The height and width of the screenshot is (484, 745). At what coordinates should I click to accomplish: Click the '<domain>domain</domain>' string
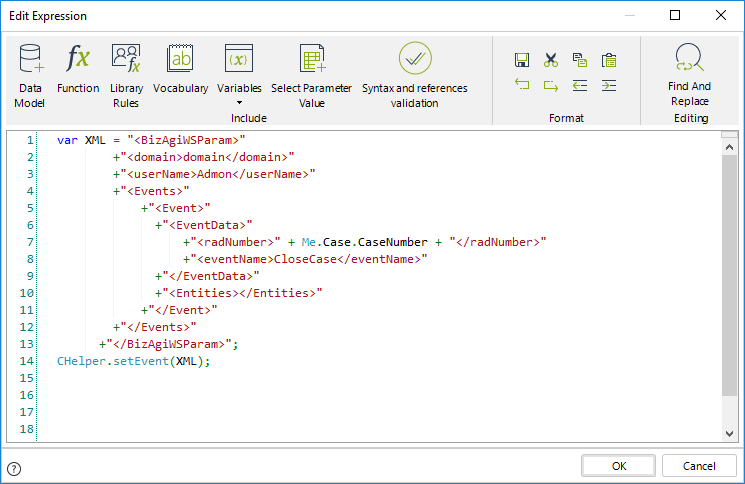click(x=207, y=157)
